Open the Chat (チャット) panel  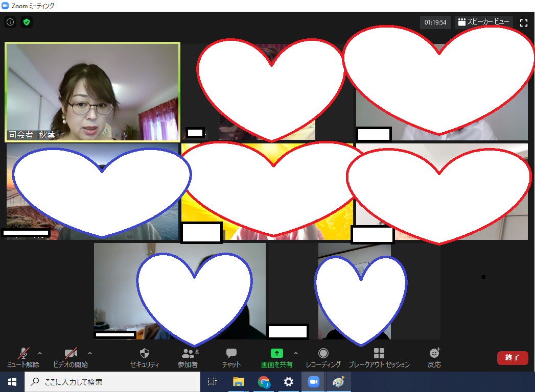[231, 358]
